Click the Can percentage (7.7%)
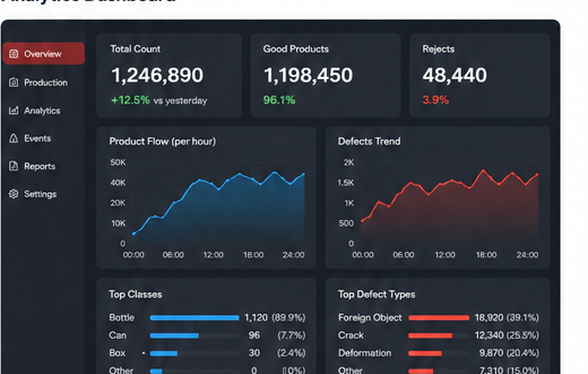 291,336
